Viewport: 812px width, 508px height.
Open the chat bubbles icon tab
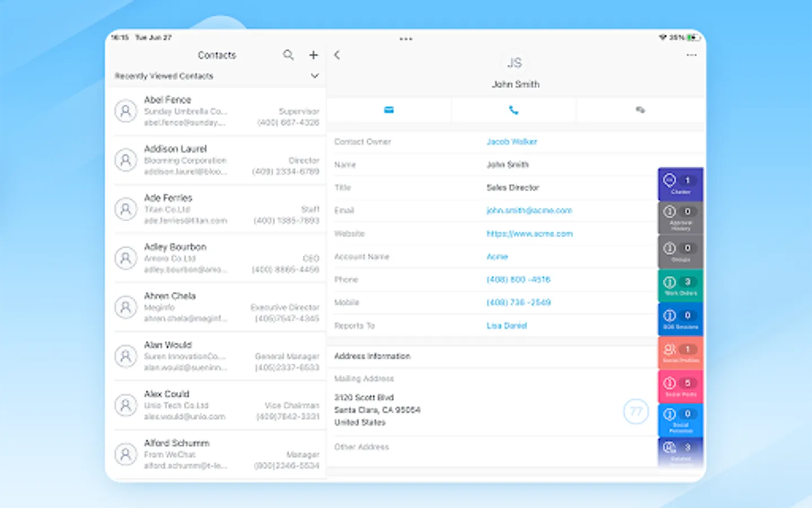coord(640,110)
